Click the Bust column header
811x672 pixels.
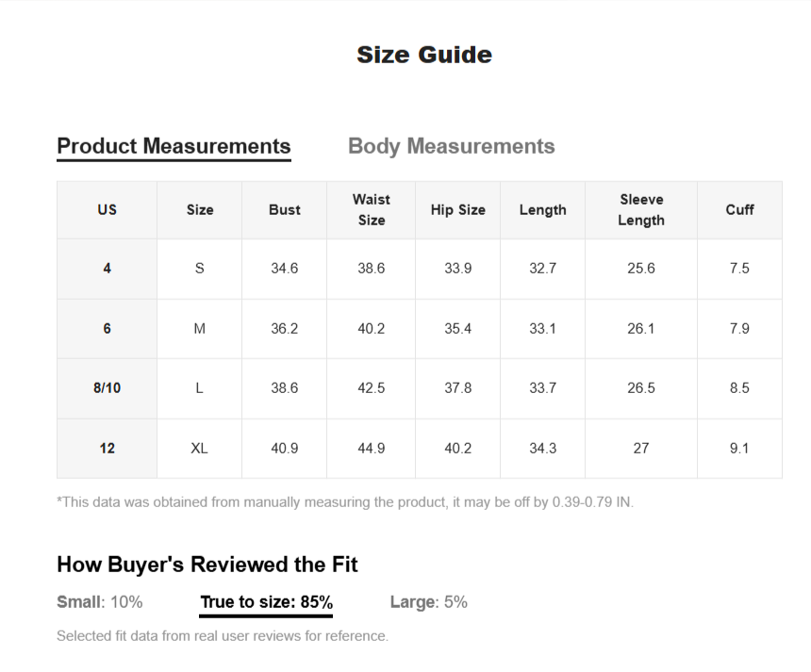[284, 210]
